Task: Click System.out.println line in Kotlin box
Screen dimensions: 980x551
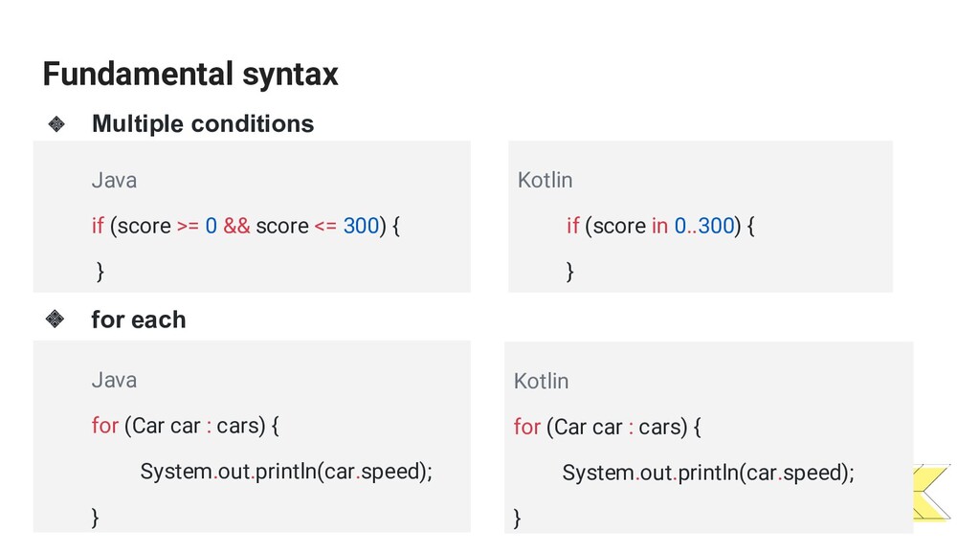Action: click(708, 473)
